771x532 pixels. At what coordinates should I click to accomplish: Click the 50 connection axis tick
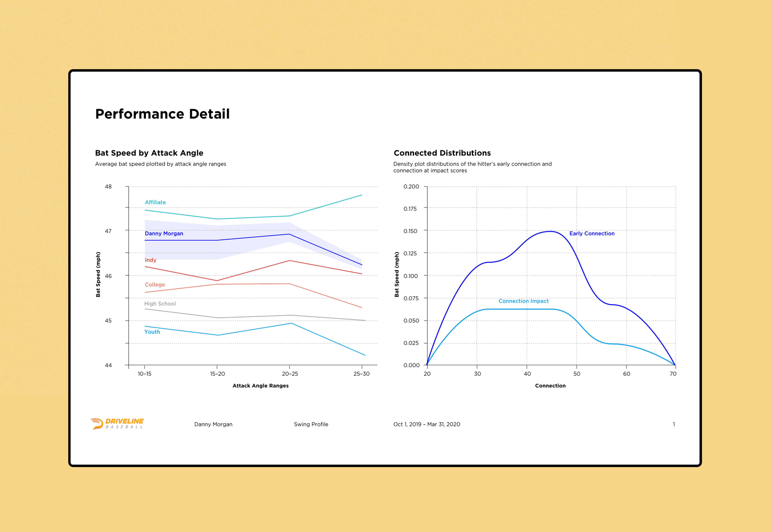[577, 374]
